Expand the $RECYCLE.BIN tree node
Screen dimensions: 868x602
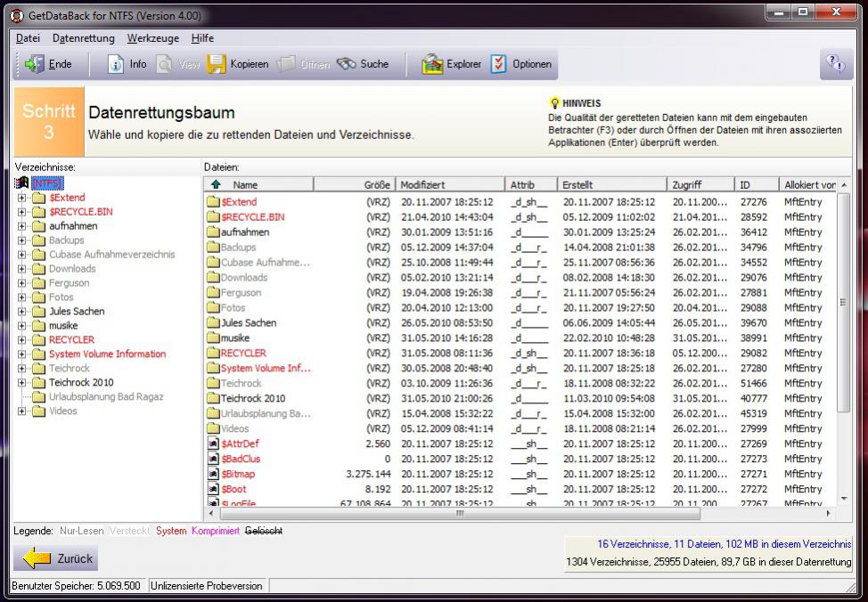click(x=21, y=212)
